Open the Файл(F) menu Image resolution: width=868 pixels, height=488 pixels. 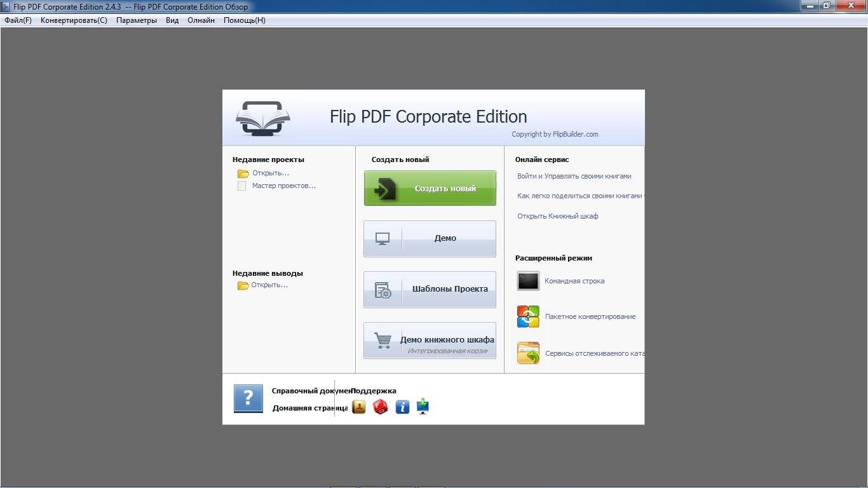(18, 20)
